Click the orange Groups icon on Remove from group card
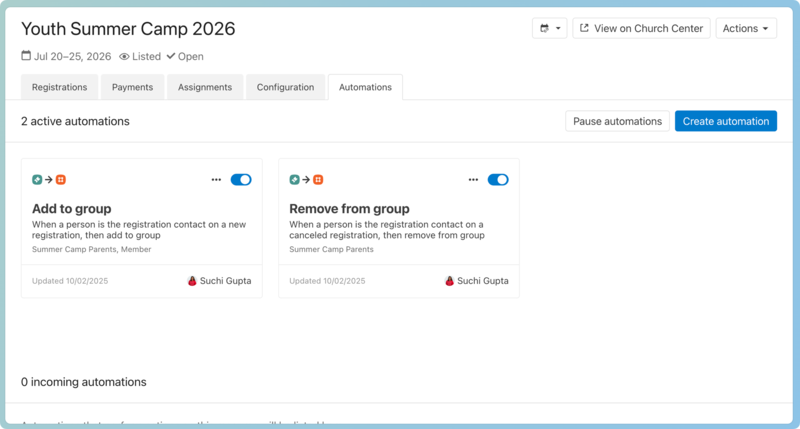Screen dimensions: 800x429 click(318, 180)
